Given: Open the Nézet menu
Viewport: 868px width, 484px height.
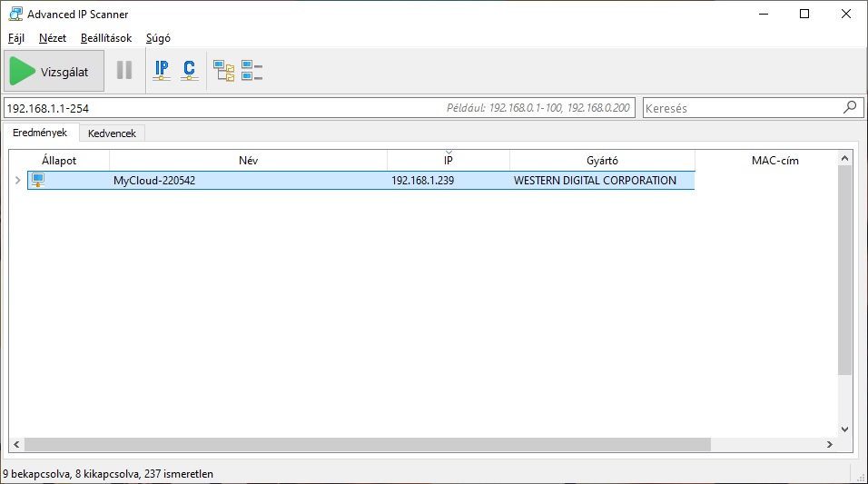Looking at the screenshot, I should 53,38.
